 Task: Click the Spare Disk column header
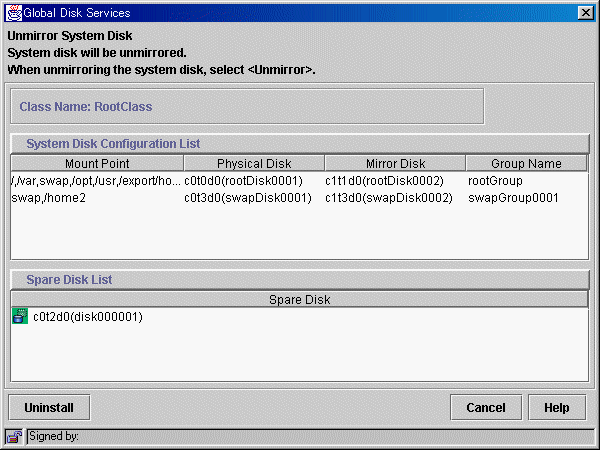300,300
